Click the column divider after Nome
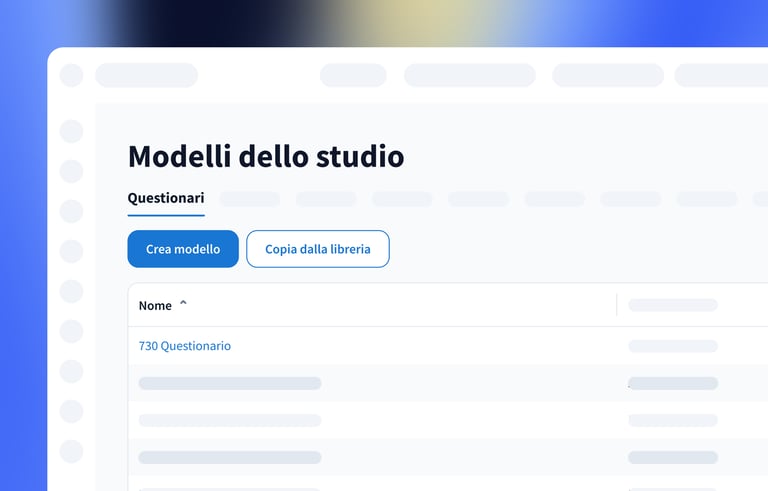The width and height of the screenshot is (768, 491). (617, 305)
